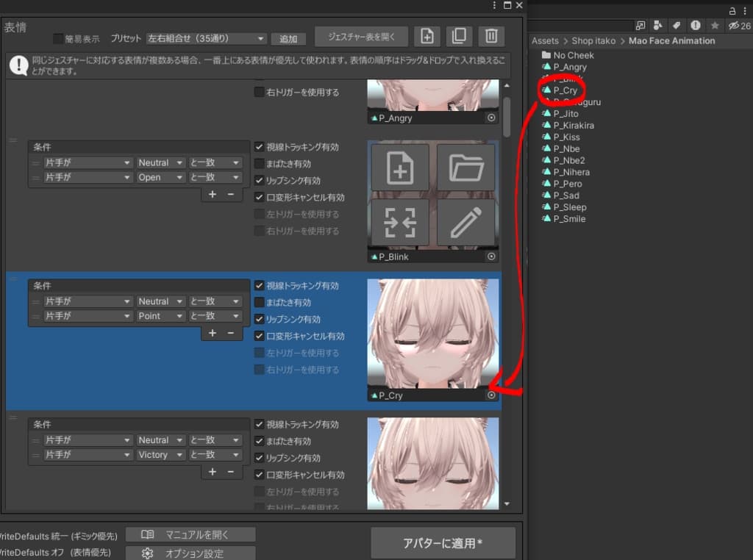
Task: Open the object picker beside P_Cry slot
Action: (491, 395)
